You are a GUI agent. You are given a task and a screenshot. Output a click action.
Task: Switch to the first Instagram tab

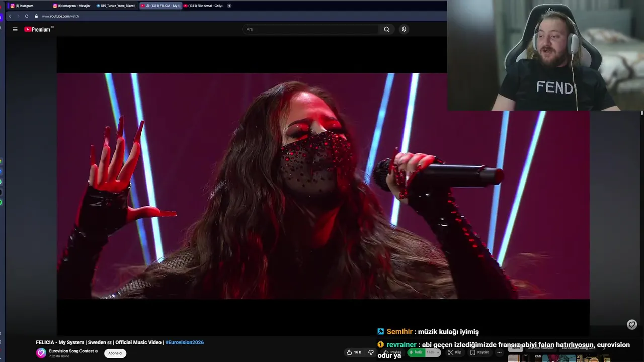click(x=28, y=6)
